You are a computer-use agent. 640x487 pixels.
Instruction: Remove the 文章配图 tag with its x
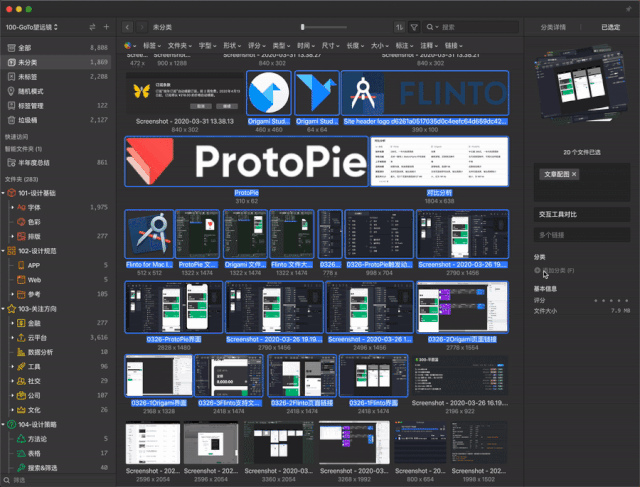(574, 174)
